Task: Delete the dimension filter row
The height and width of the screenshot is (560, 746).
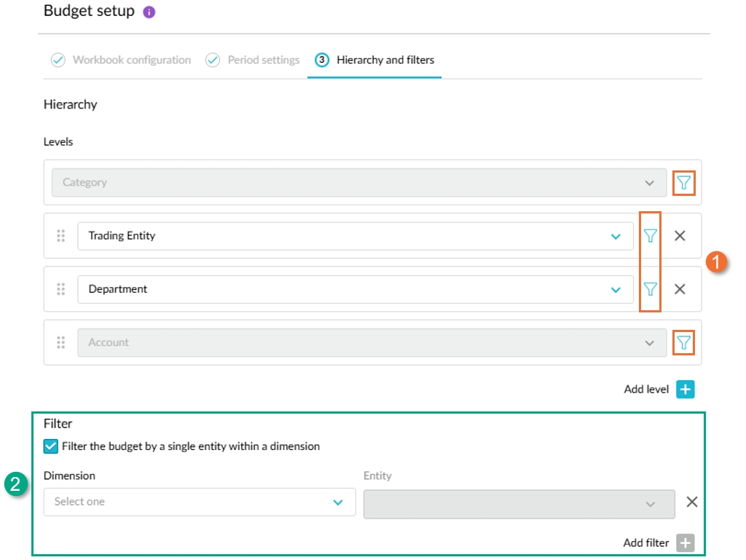Action: pos(692,502)
